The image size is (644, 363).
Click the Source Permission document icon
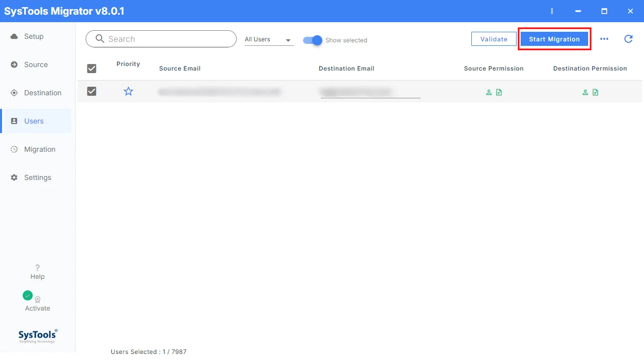point(499,92)
